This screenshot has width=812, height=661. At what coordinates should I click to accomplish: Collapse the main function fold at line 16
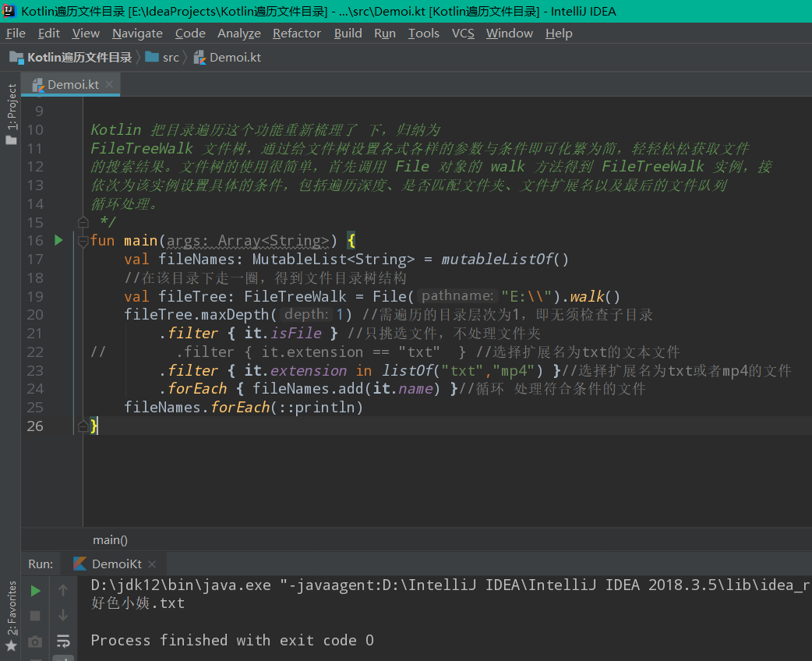click(x=83, y=242)
